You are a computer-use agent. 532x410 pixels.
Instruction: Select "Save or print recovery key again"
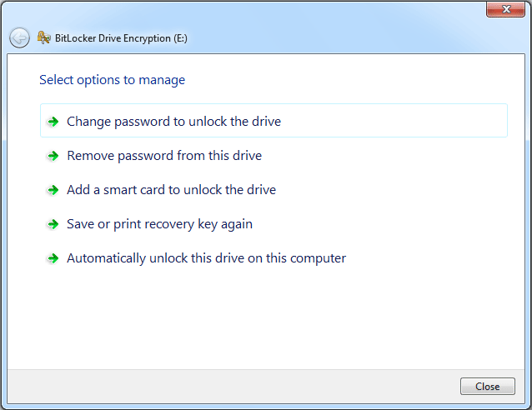click(x=159, y=224)
